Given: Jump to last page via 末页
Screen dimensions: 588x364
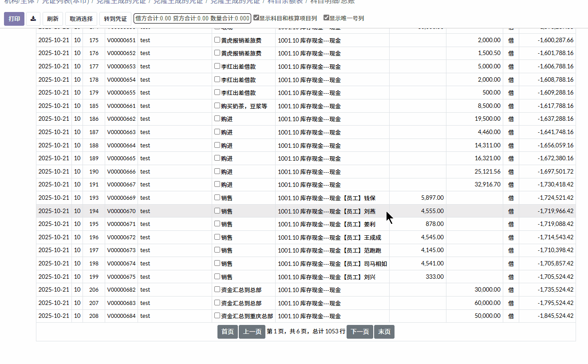Looking at the screenshot, I should tap(384, 332).
